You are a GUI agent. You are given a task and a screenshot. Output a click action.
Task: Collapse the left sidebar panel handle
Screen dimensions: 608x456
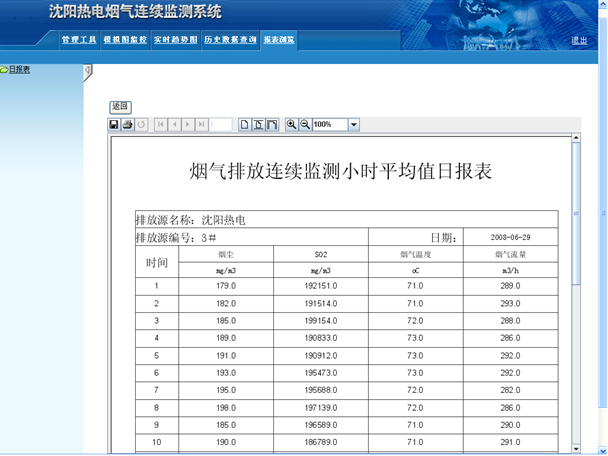point(87,71)
